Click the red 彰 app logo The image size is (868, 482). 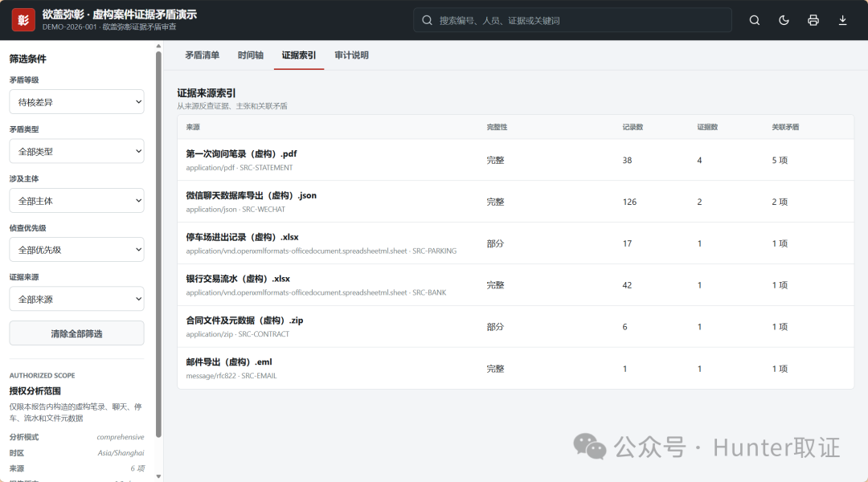click(x=23, y=20)
